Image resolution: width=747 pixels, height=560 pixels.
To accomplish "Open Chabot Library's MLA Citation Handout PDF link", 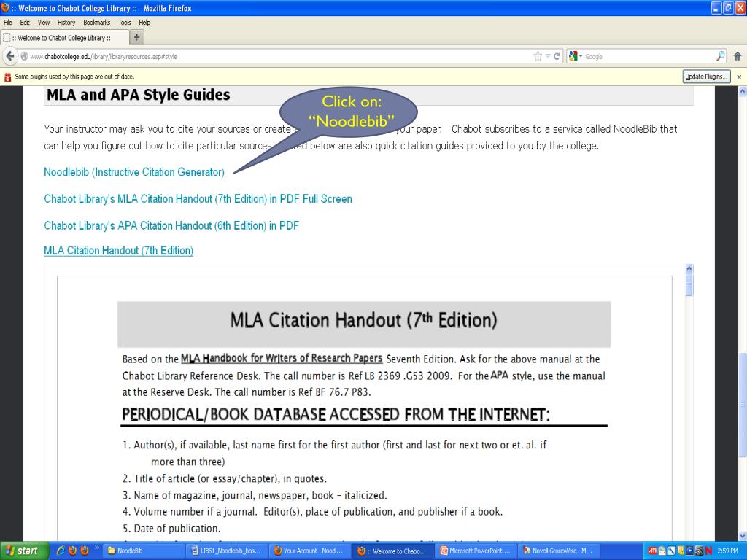I will tap(198, 198).
